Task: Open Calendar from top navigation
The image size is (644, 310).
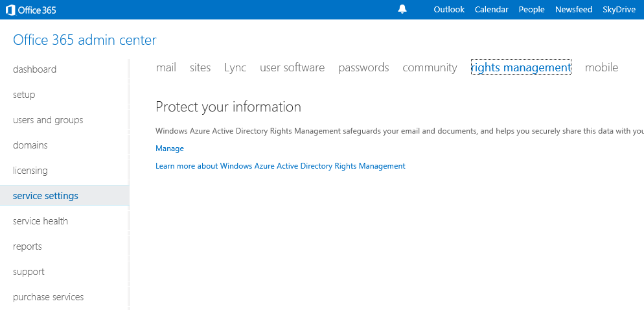Action: [x=491, y=10]
